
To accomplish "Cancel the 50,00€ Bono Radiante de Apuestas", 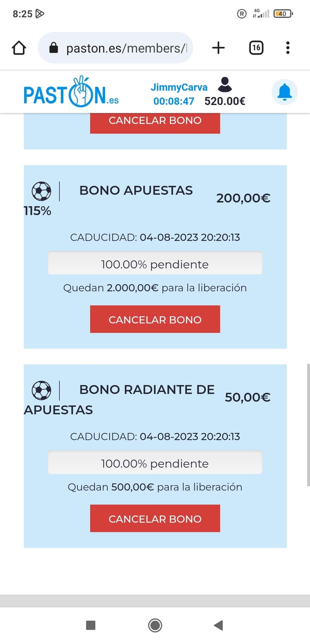I will (155, 519).
